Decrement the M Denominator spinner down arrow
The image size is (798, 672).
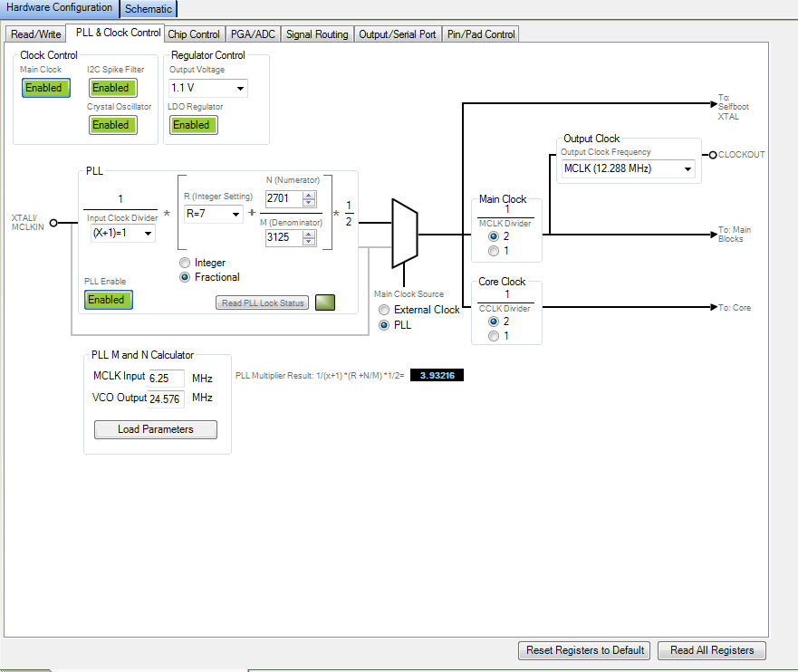pyautogui.click(x=309, y=242)
